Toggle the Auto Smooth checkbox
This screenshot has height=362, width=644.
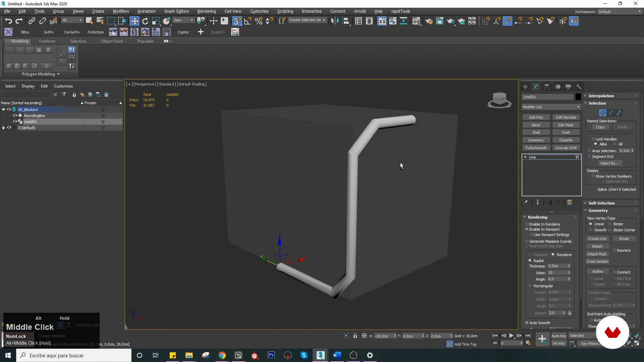pos(527,323)
